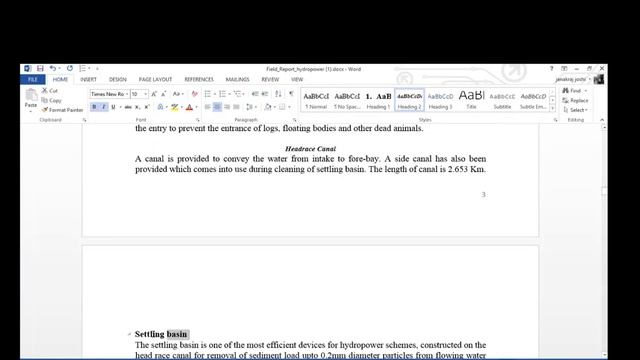Apply the Heading 3 style
640x360 pixels.
point(440,100)
